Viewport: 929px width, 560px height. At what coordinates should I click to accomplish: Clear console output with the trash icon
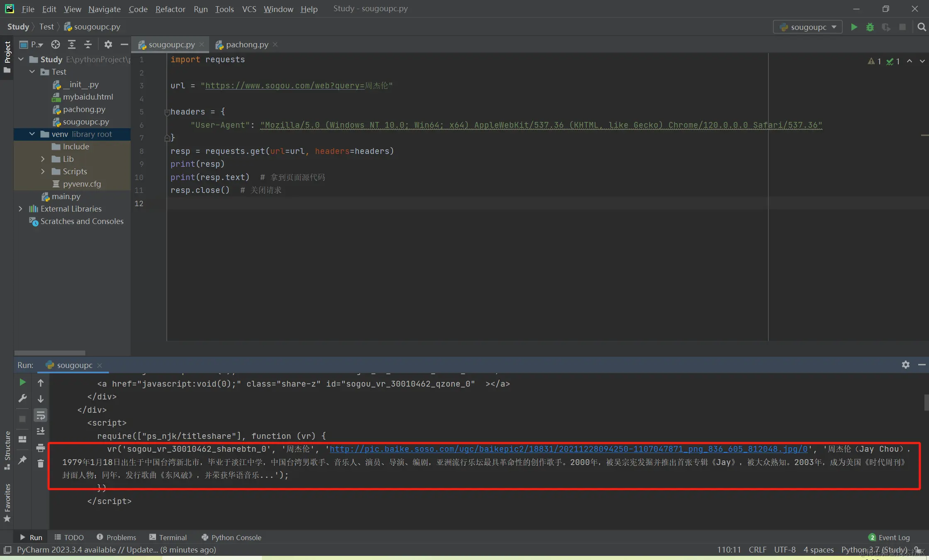pos(41,463)
